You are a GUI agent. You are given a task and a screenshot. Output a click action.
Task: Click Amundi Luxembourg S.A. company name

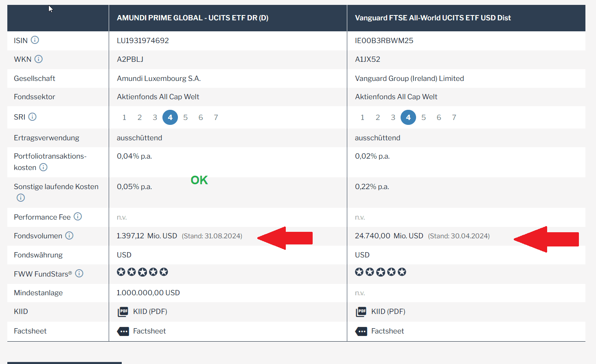pyautogui.click(x=159, y=78)
